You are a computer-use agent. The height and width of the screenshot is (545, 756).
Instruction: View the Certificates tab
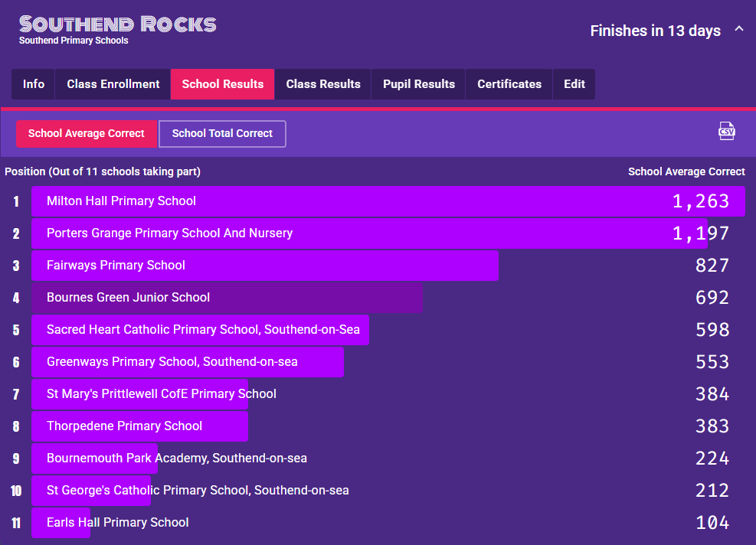[x=509, y=84]
